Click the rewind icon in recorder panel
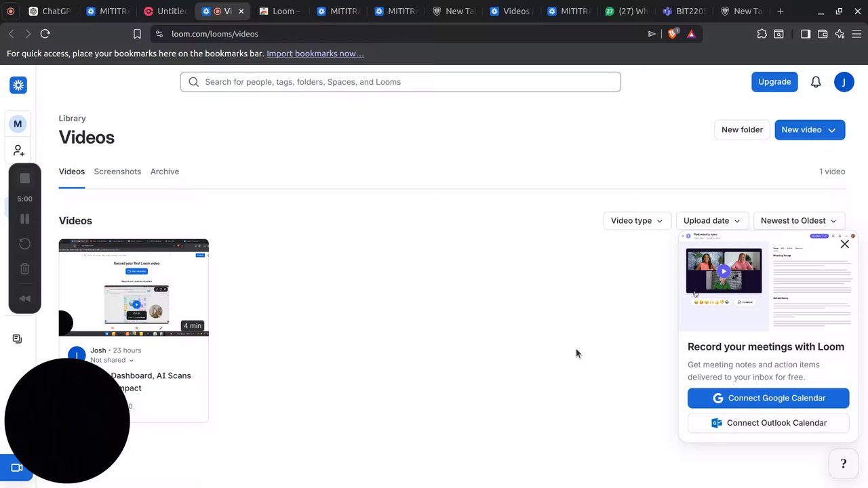 coord(24,299)
